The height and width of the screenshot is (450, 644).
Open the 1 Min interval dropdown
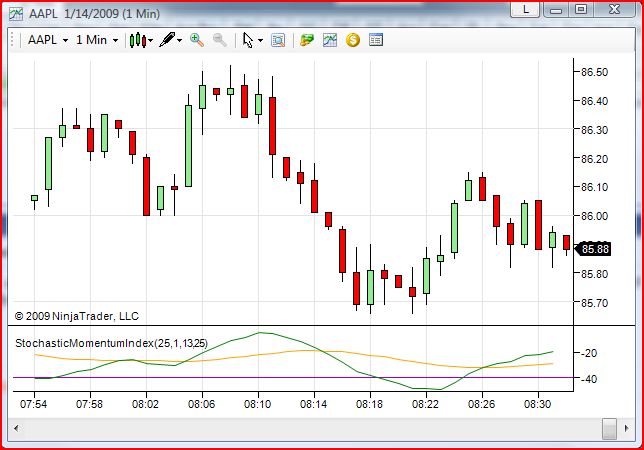[97, 40]
